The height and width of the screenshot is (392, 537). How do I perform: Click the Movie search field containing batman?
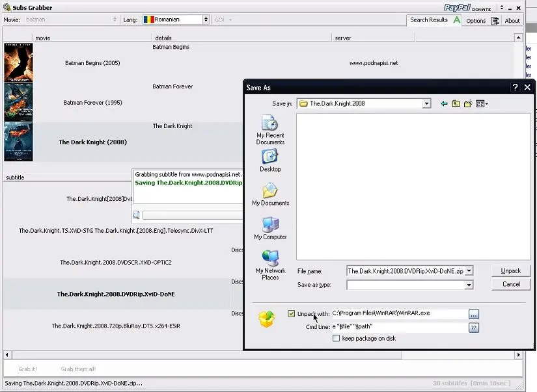(x=68, y=20)
